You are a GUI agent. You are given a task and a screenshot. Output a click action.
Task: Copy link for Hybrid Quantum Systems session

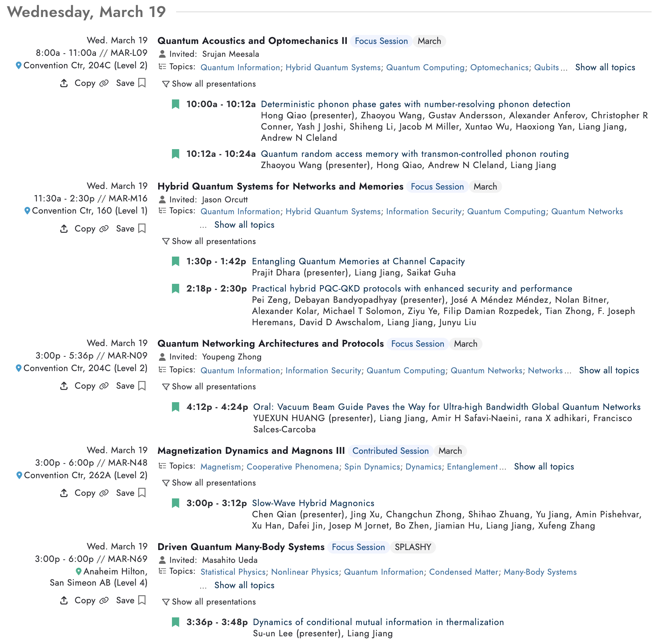(91, 229)
